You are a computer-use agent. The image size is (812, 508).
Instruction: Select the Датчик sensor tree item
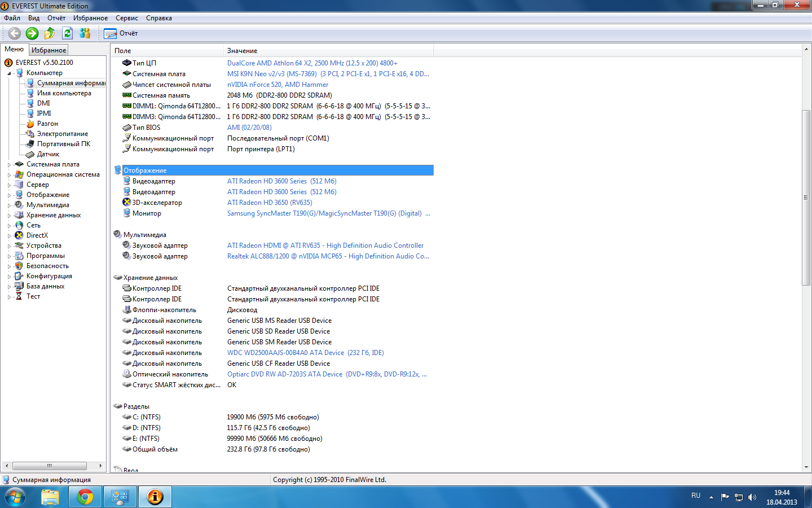click(x=48, y=154)
